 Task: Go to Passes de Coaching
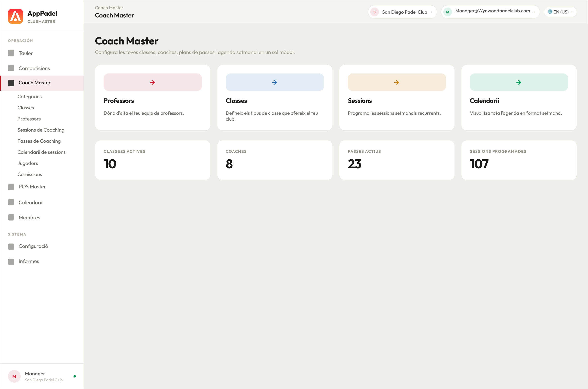(39, 141)
